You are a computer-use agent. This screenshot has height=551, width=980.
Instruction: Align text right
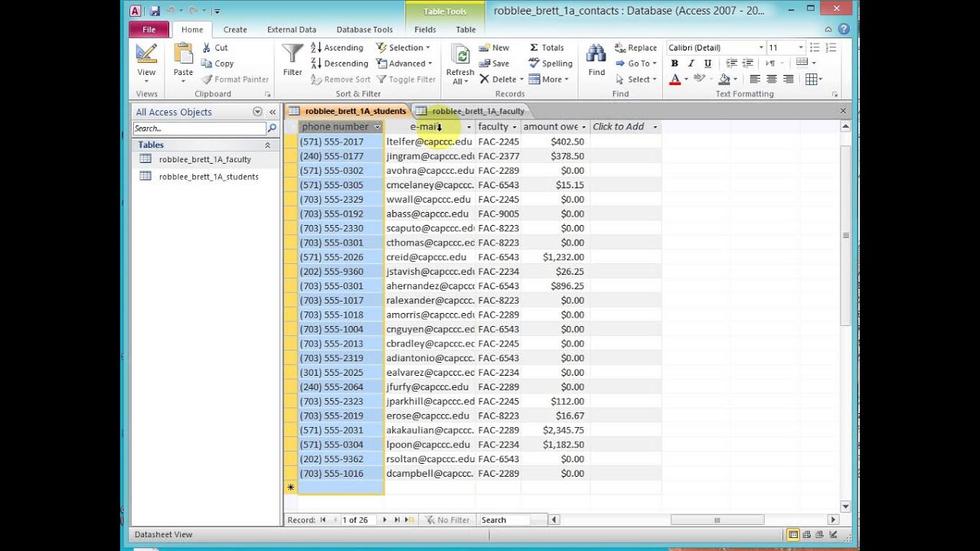point(788,80)
